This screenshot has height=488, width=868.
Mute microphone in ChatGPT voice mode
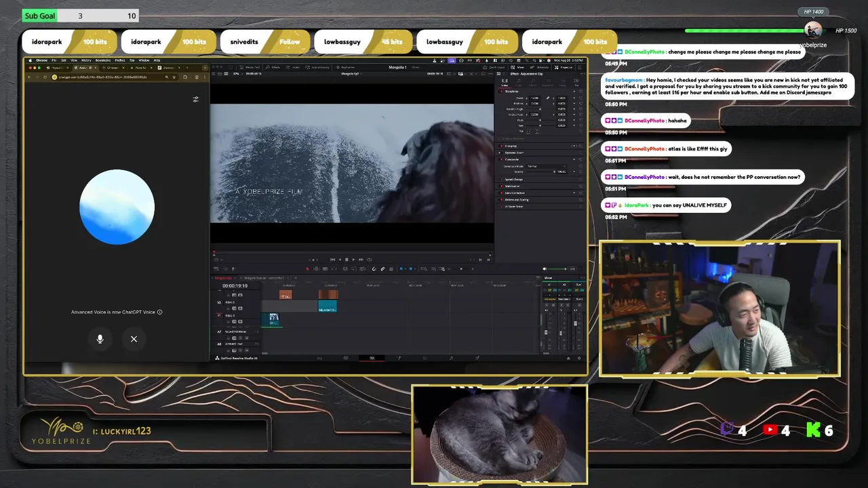[100, 339]
